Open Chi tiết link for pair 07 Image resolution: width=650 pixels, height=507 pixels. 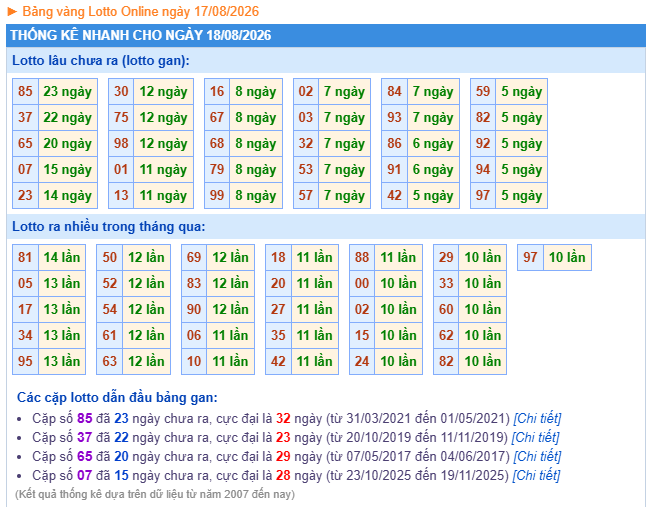point(536,475)
